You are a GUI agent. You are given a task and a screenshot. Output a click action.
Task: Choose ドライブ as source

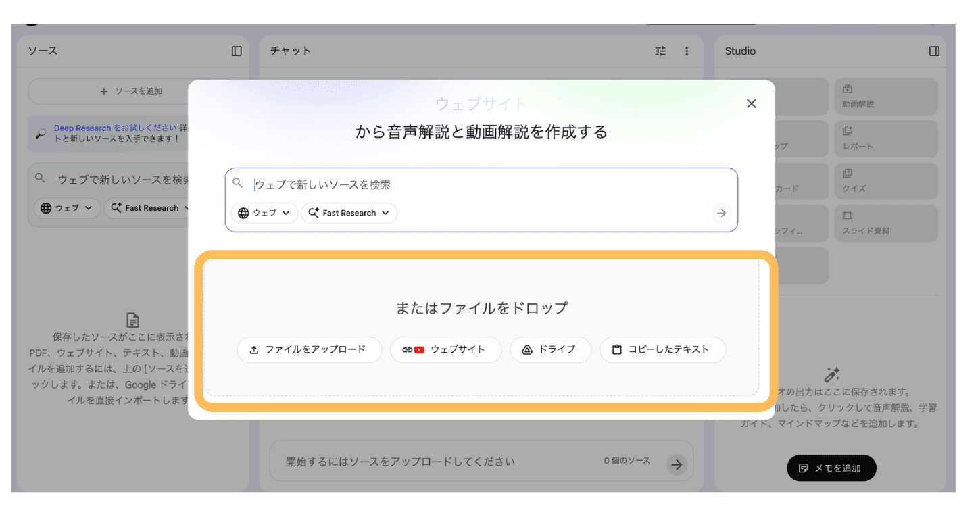(550, 350)
